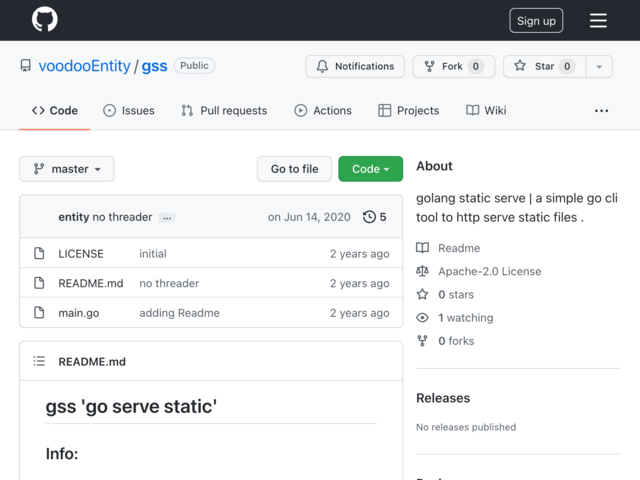Click the repository book icon beside voodooEntity
The image size is (640, 480).
(x=26, y=66)
